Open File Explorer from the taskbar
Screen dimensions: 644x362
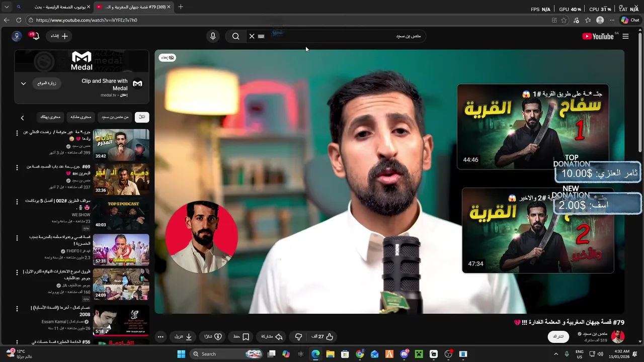click(330, 354)
